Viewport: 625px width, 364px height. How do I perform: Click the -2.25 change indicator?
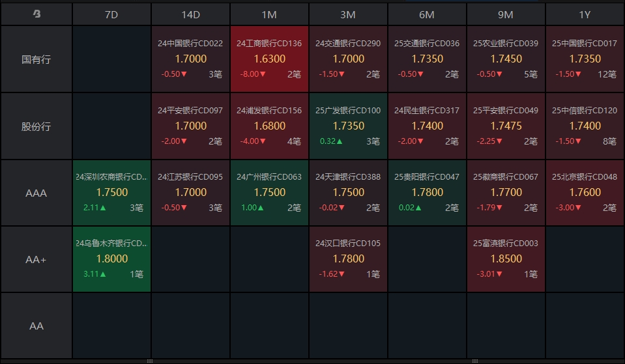coord(489,141)
